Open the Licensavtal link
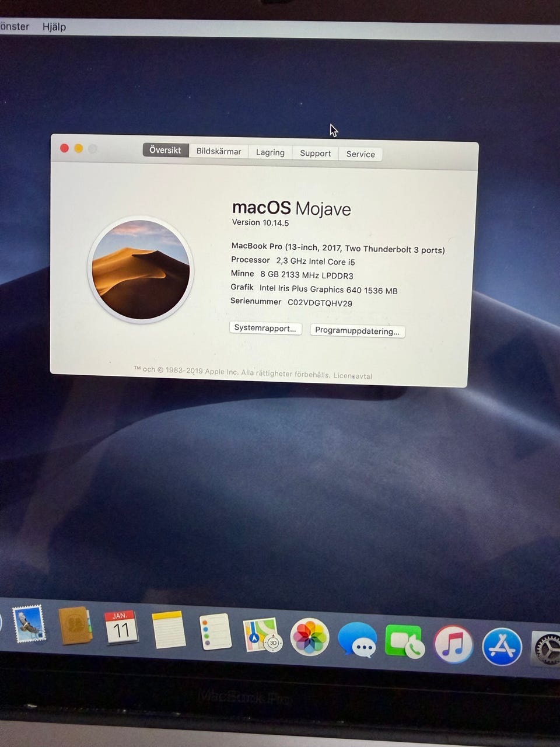The image size is (560, 747). pyautogui.click(x=352, y=375)
